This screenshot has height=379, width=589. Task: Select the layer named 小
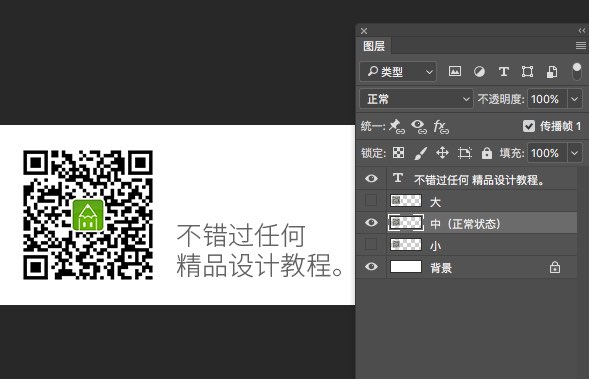pos(435,246)
